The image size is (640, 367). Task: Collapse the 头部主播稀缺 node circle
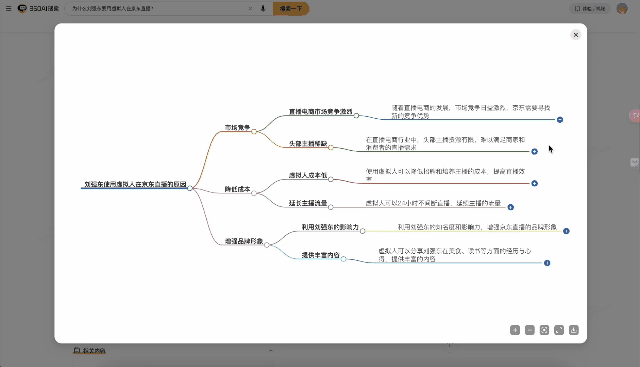[x=331, y=147]
